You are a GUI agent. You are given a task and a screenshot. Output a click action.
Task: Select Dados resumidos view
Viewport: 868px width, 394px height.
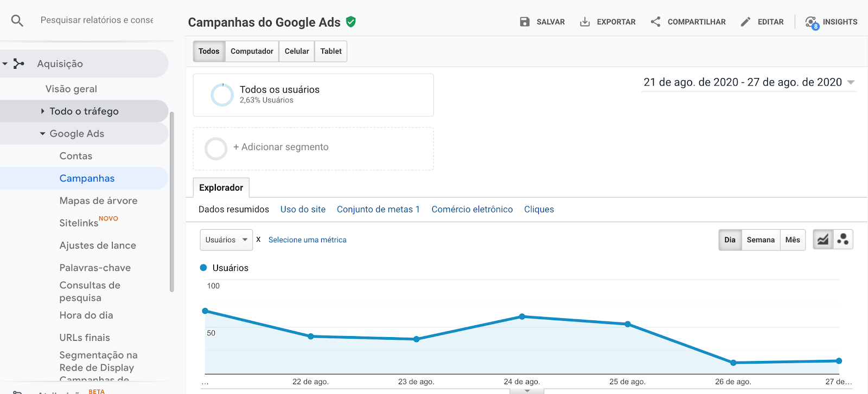click(234, 209)
